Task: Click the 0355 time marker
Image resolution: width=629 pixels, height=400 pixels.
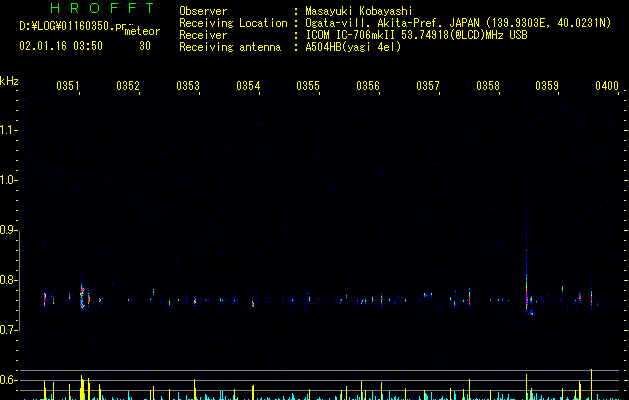Action: point(308,86)
